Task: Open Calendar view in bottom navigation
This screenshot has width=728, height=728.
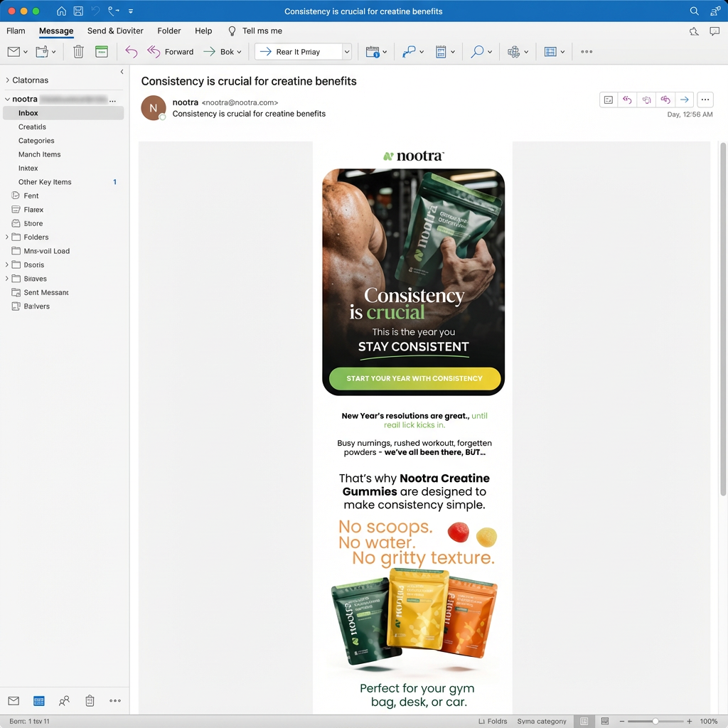Action: click(x=39, y=701)
